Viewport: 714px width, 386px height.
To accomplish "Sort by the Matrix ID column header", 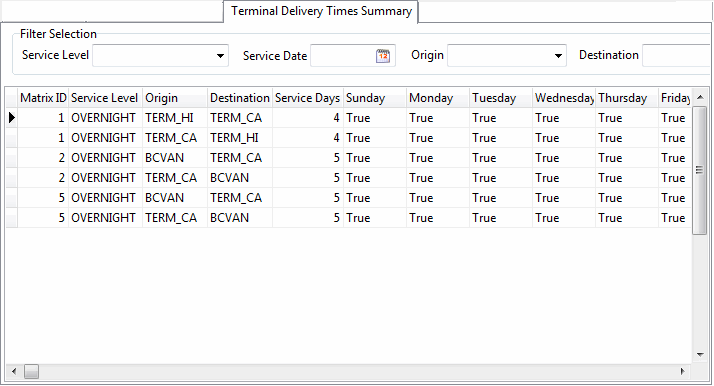I will point(43,98).
